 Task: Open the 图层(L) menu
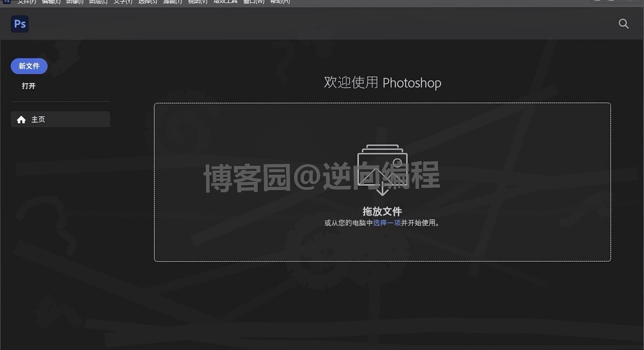point(98,2)
